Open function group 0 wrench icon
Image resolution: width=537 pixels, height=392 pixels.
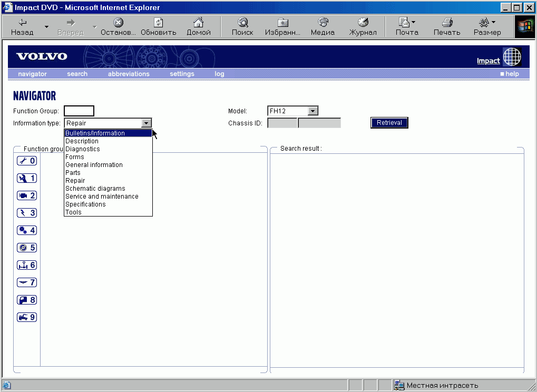click(x=27, y=161)
